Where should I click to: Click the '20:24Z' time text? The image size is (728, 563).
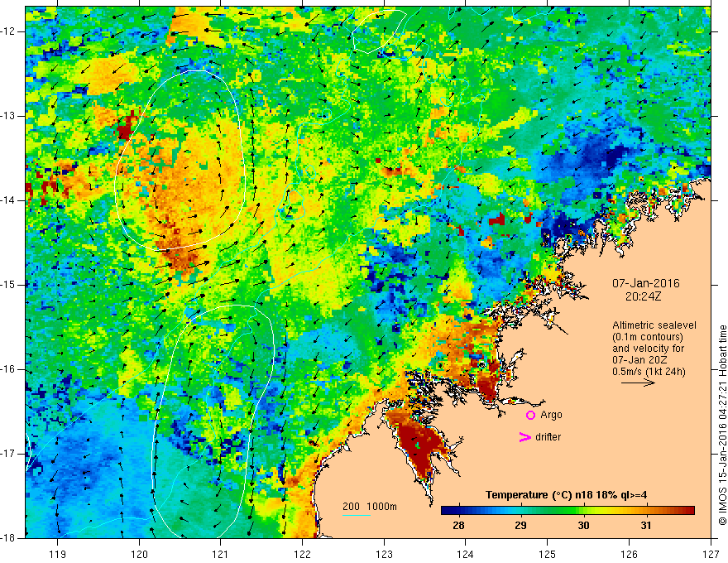[643, 296]
